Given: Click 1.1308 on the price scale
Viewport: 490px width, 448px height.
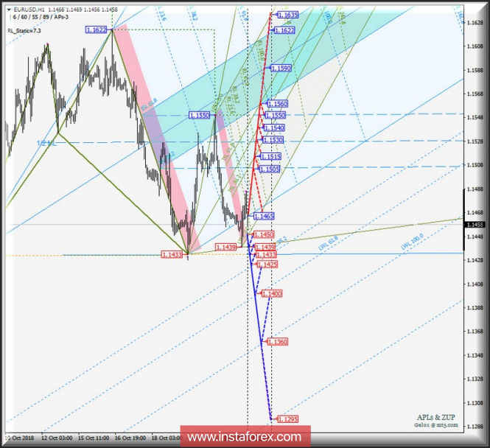Looking at the screenshot, I should pos(475,403).
